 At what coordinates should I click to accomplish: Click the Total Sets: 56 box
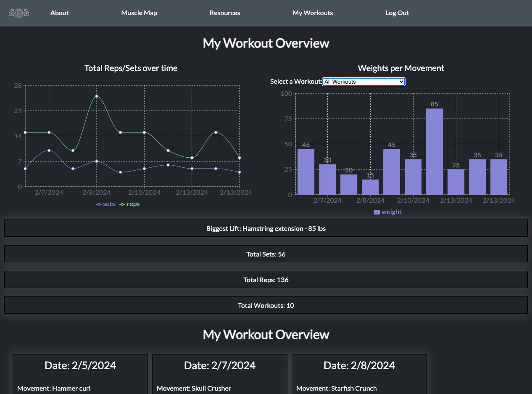tap(266, 254)
